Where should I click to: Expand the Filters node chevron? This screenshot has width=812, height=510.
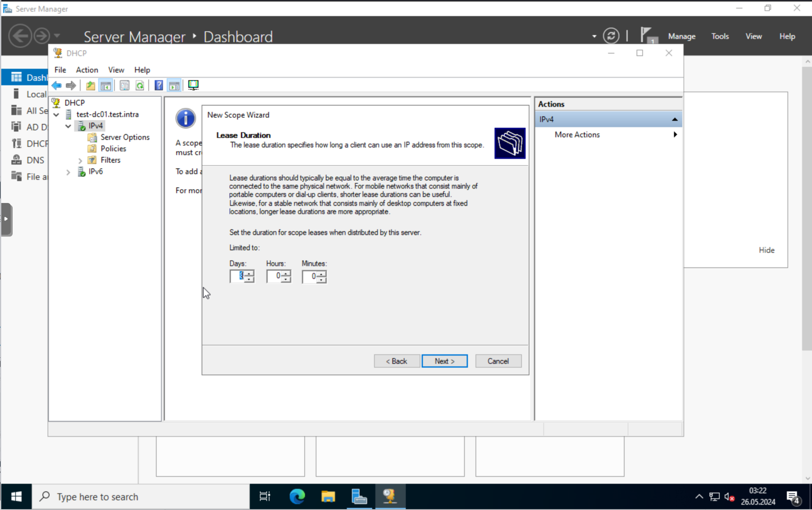80,160
